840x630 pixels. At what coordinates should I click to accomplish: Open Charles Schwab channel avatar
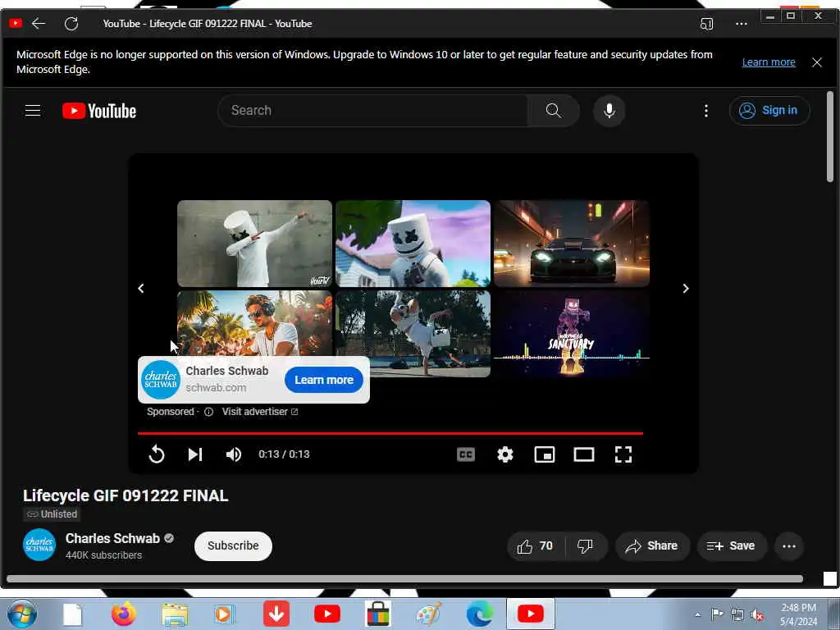39,545
